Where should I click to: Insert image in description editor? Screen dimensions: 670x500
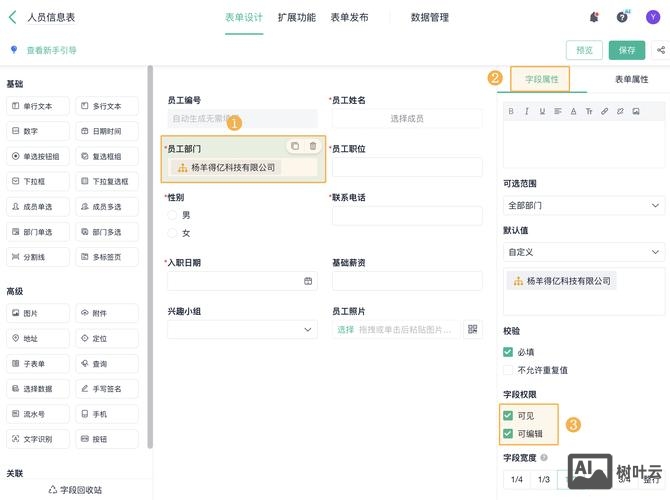click(x=636, y=112)
